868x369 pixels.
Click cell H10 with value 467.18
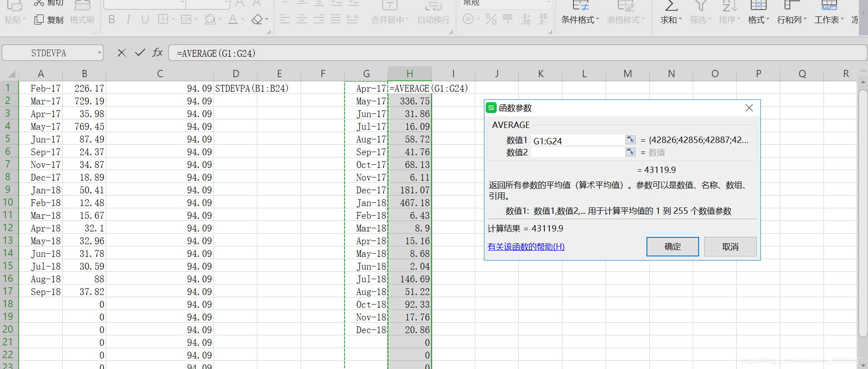point(409,203)
